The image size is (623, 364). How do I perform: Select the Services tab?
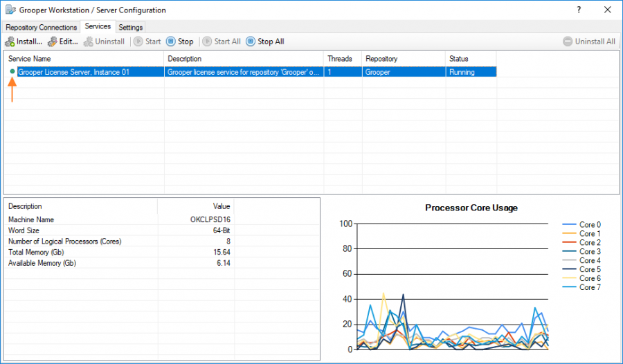point(97,26)
